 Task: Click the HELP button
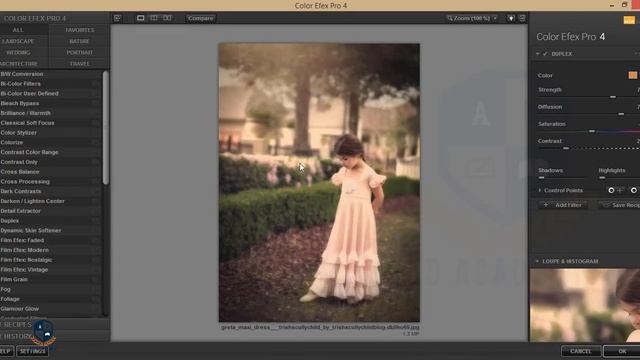(x=6, y=351)
